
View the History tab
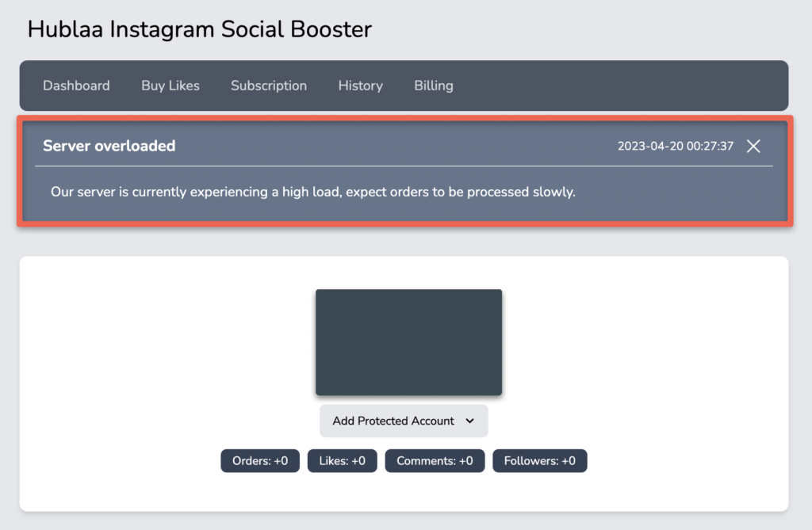pyautogui.click(x=360, y=86)
